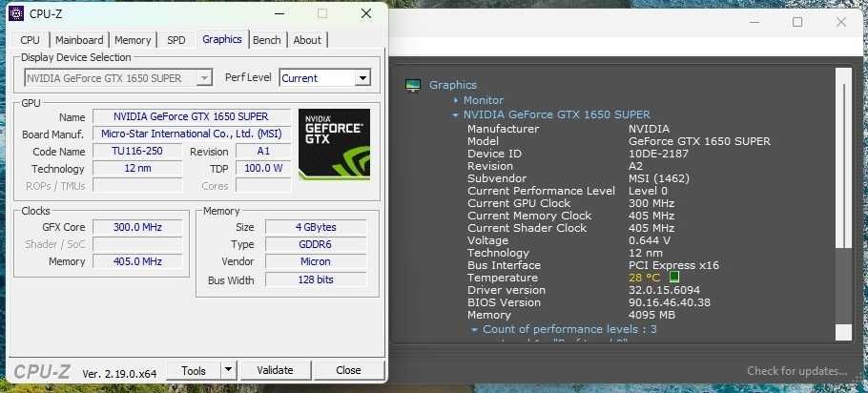The image size is (868, 393).
Task: Click the GFX Core 300.0 MHz field
Action: pos(137,227)
